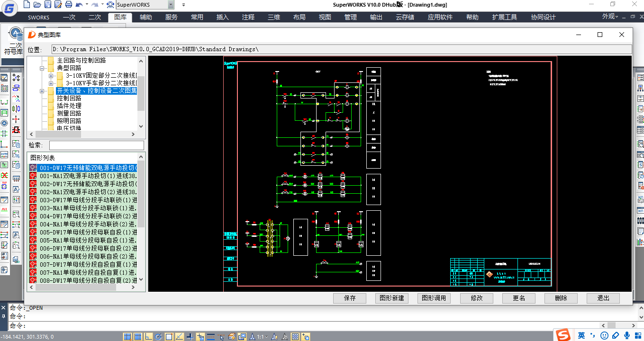Click the Undo arrow icon
The width and height of the screenshot is (644, 341).
(79, 5)
